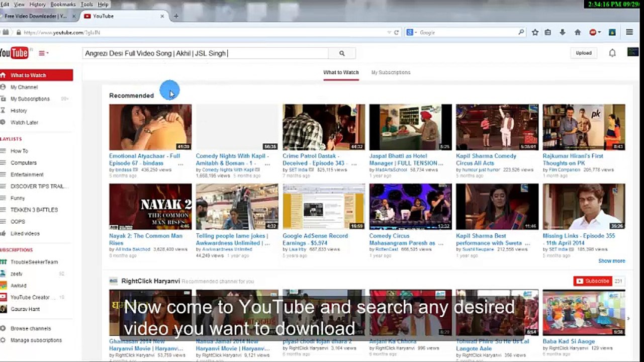Open the View menu
Image resolution: width=644 pixels, height=362 pixels.
click(x=19, y=5)
